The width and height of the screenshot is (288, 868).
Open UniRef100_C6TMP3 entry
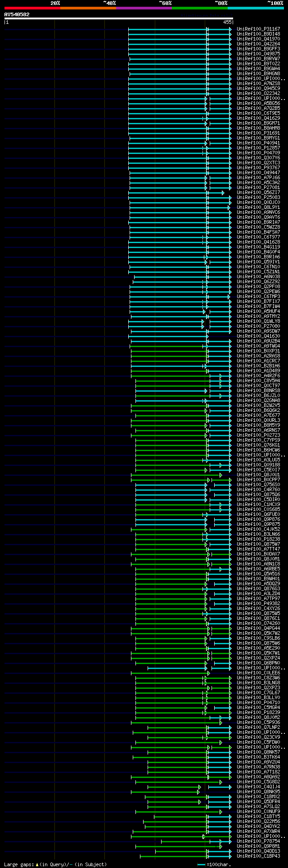coord(258,296)
